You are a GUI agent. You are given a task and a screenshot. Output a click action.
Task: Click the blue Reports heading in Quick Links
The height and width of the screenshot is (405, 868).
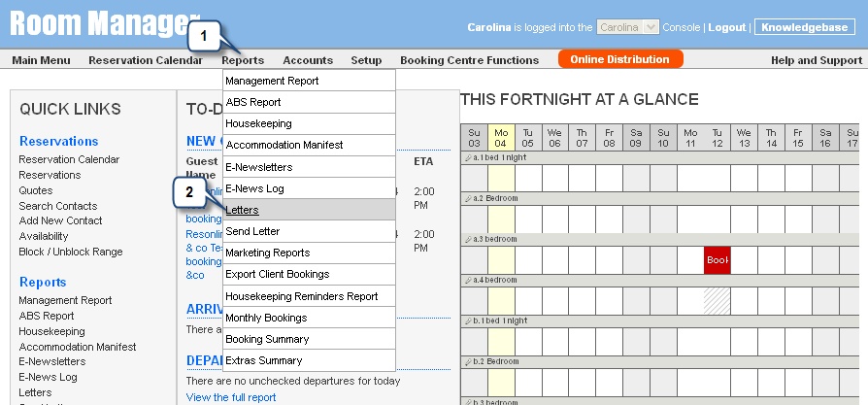43,282
